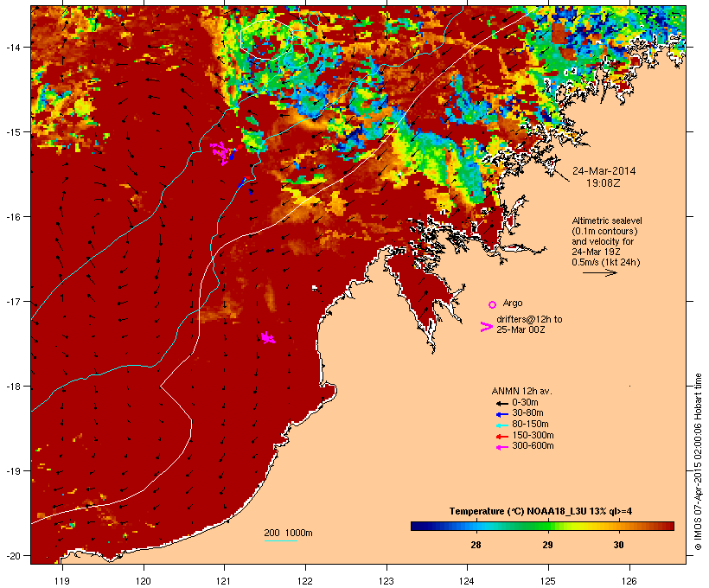The height and width of the screenshot is (588, 709).
Task: Click the cyan 200m isobath legend line
Action: tap(280, 540)
